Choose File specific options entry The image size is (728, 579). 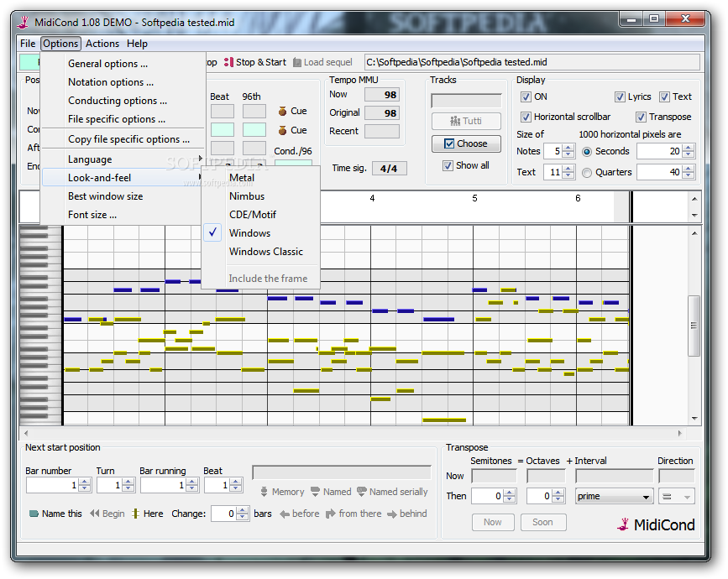click(123, 119)
